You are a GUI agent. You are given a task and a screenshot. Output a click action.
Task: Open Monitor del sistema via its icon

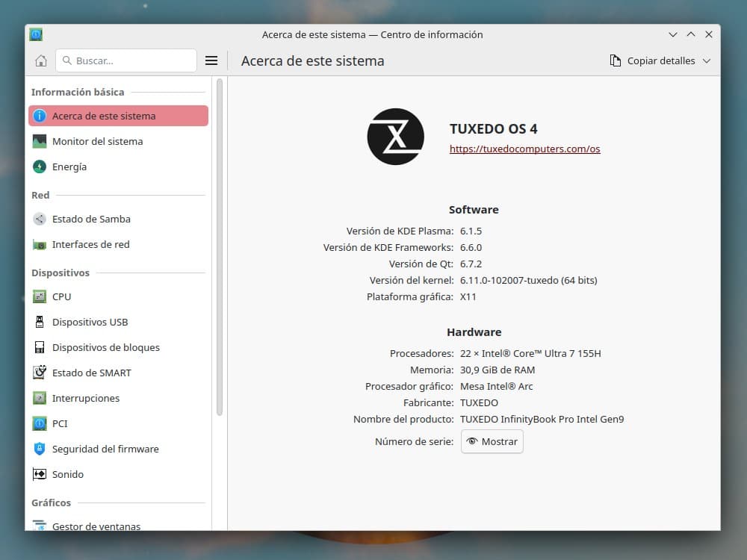(40, 141)
